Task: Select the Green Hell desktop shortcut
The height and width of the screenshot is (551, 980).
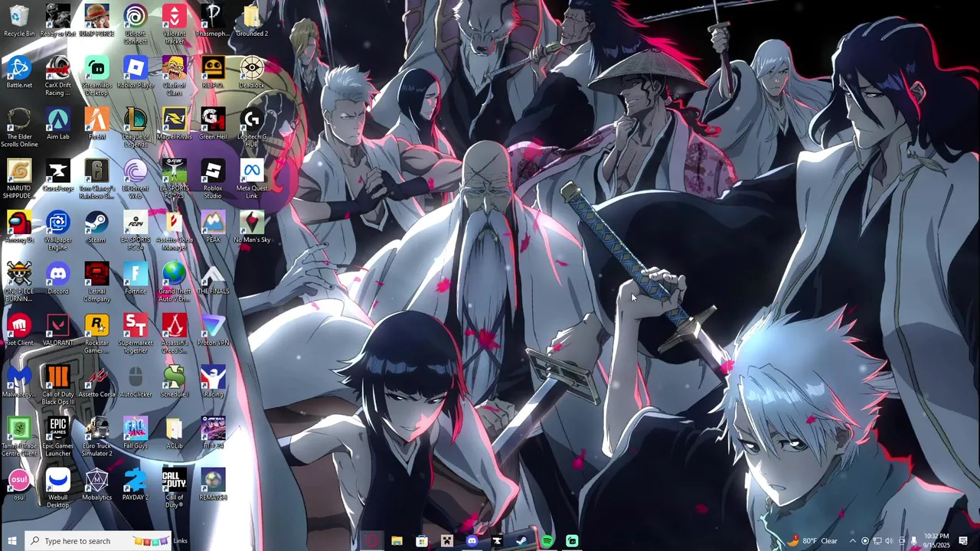Action: coord(213,124)
